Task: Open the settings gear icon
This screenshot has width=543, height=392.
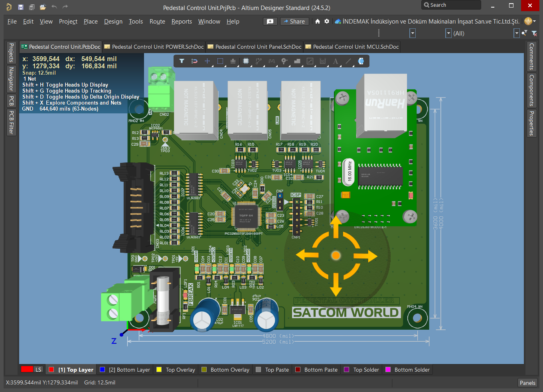Action: click(327, 21)
